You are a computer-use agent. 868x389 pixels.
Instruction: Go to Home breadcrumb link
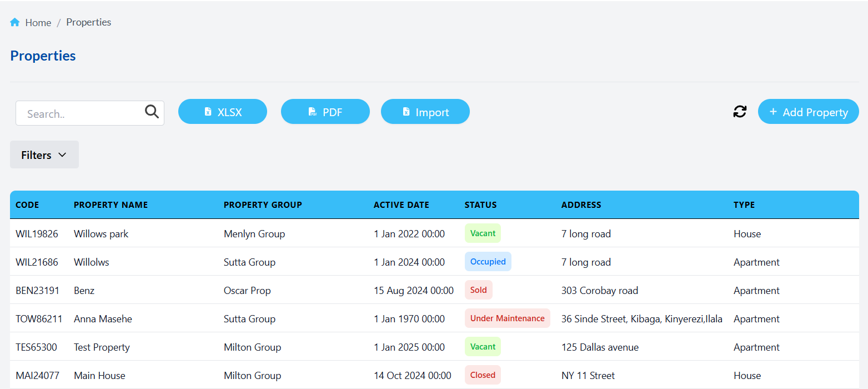38,23
